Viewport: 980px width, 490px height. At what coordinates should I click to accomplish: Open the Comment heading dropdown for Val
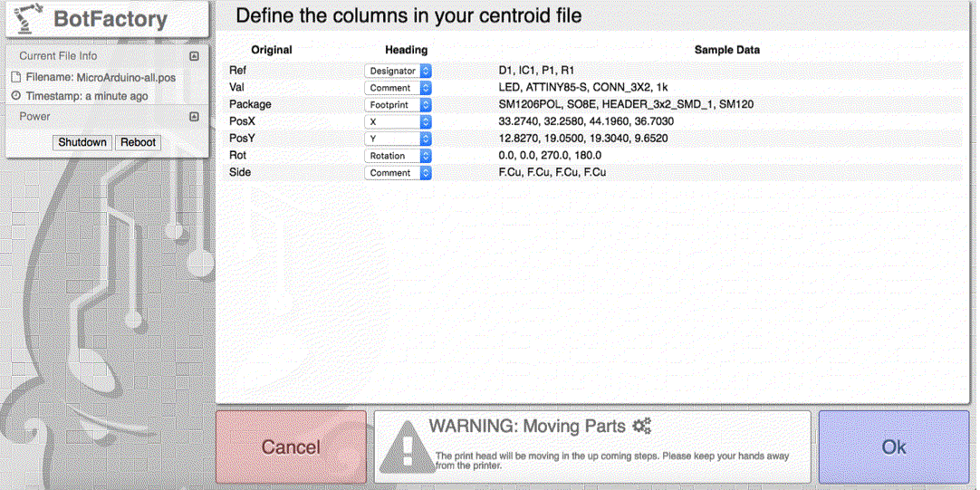[399, 88]
